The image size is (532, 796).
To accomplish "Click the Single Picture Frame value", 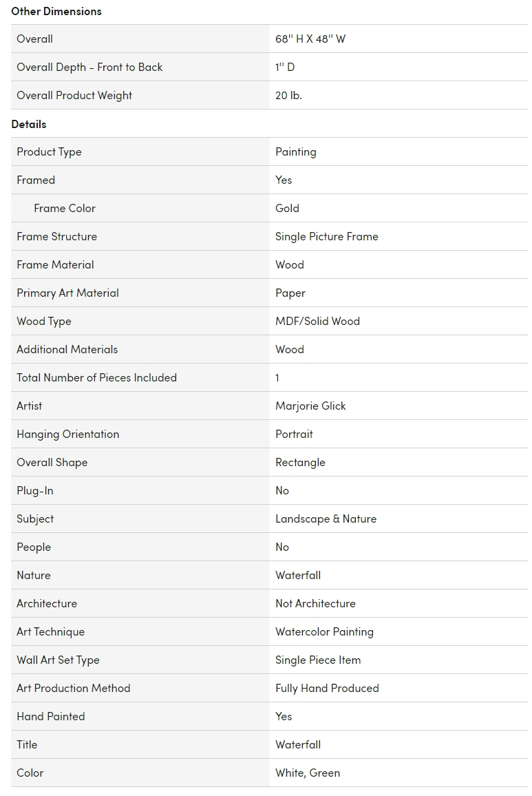I will coord(326,237).
